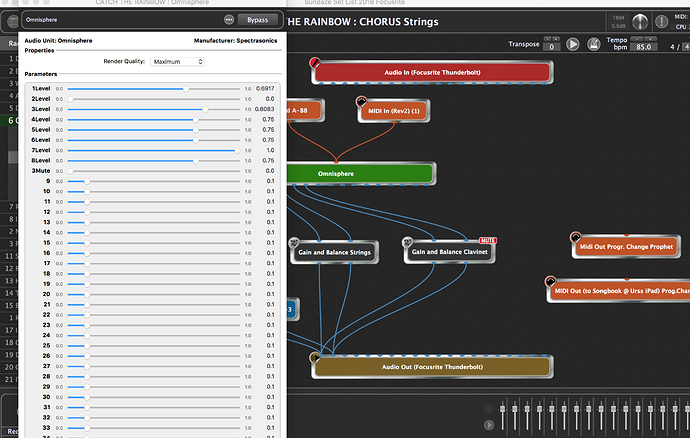Adjust the parameter 33 slider

[x=154, y=428]
